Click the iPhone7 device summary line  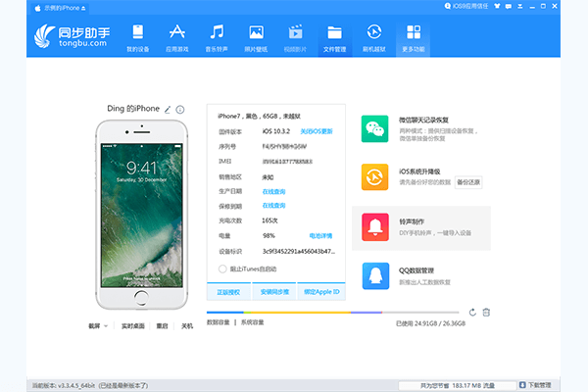(259, 117)
